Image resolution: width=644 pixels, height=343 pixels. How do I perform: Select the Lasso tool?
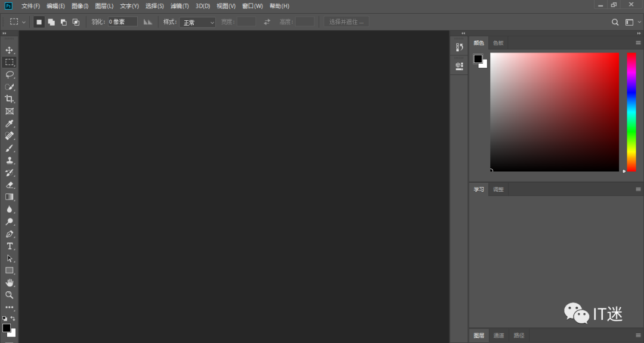pos(9,74)
